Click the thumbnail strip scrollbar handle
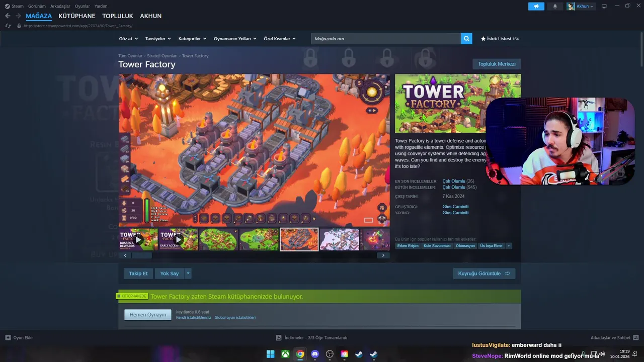 point(141,255)
